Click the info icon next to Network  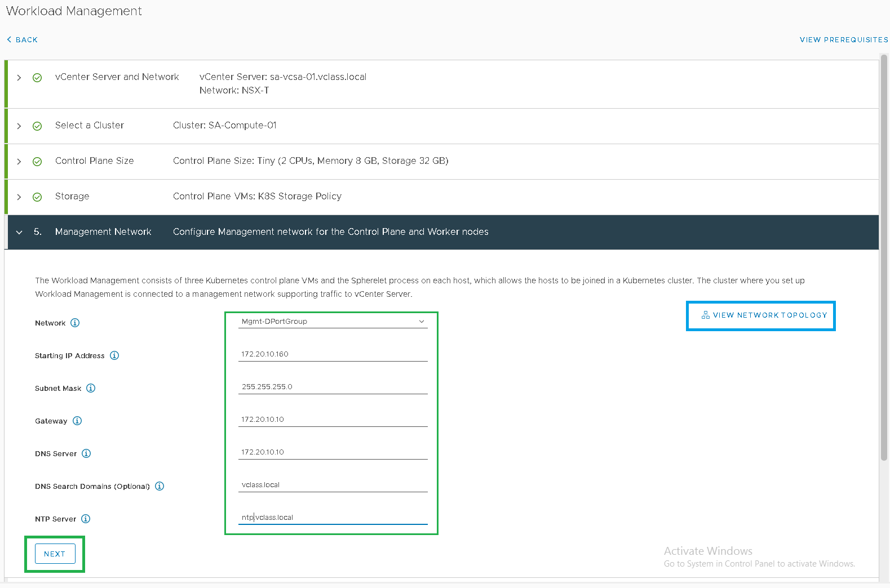(x=75, y=323)
